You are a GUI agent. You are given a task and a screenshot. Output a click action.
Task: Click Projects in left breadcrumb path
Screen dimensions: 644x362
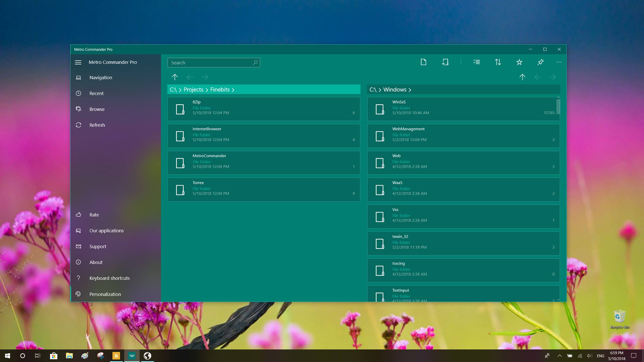click(193, 90)
